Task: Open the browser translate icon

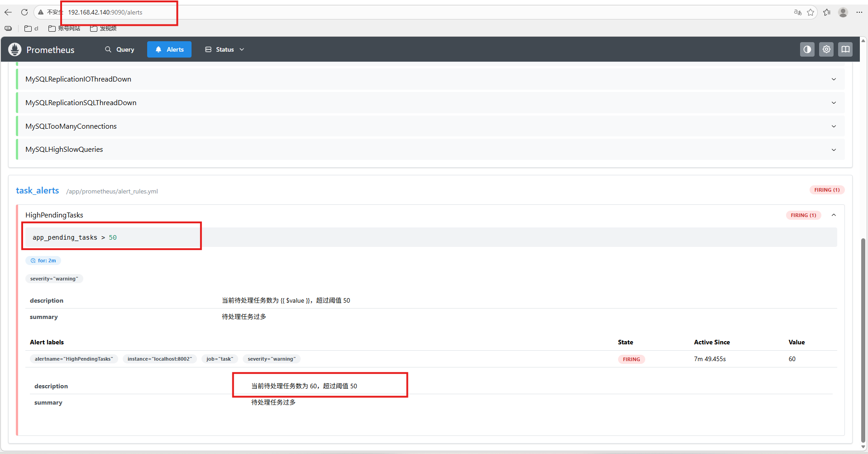Action: tap(797, 12)
